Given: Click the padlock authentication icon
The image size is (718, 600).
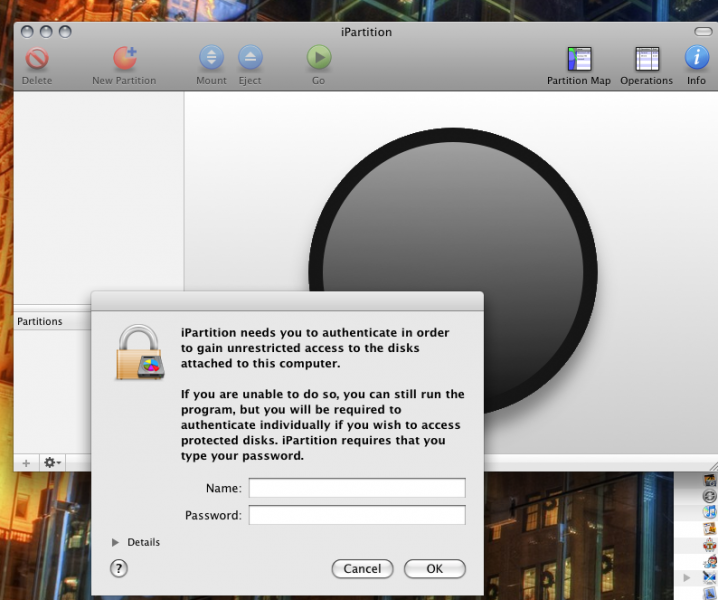Looking at the screenshot, I should [139, 353].
